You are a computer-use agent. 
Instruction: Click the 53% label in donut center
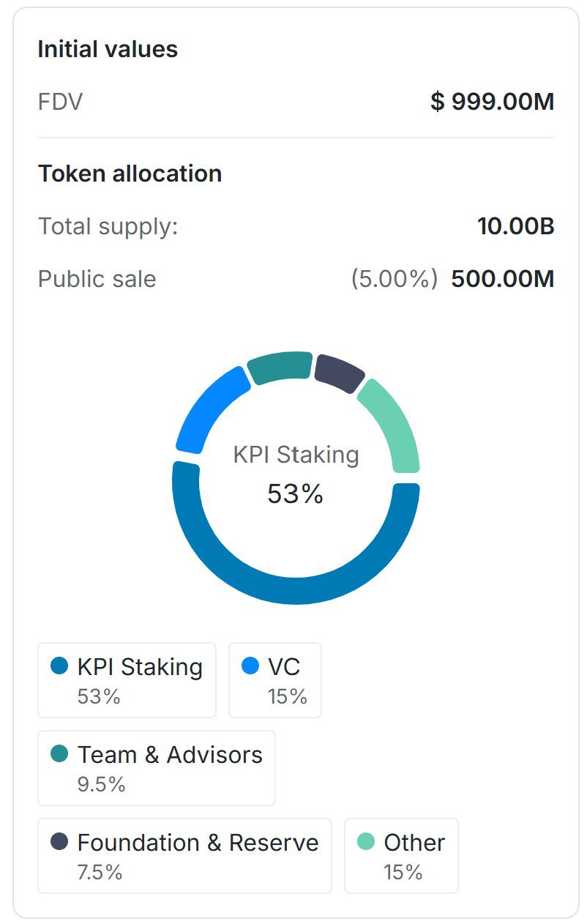[295, 494]
